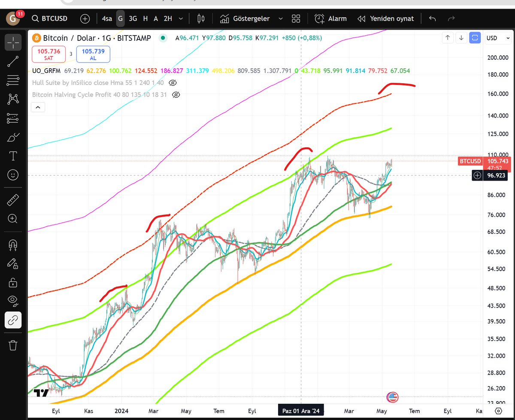Select the G daily timeframe

pyautogui.click(x=120, y=19)
